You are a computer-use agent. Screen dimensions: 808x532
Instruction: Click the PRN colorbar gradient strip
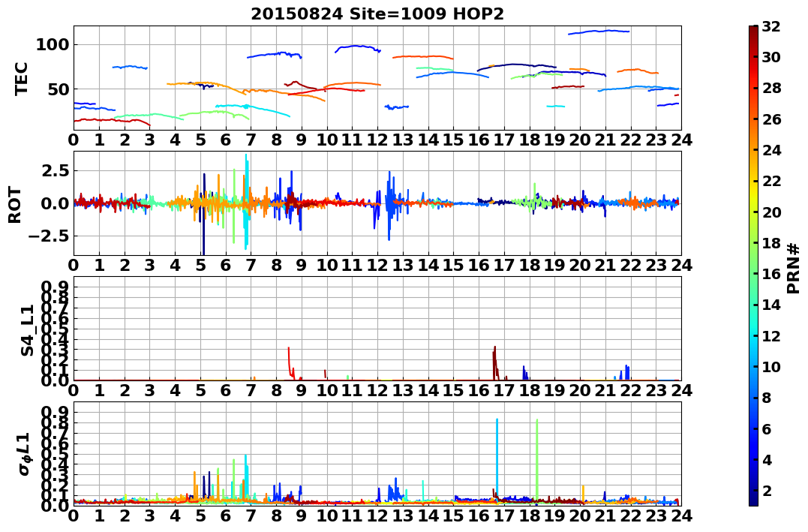coord(753,265)
